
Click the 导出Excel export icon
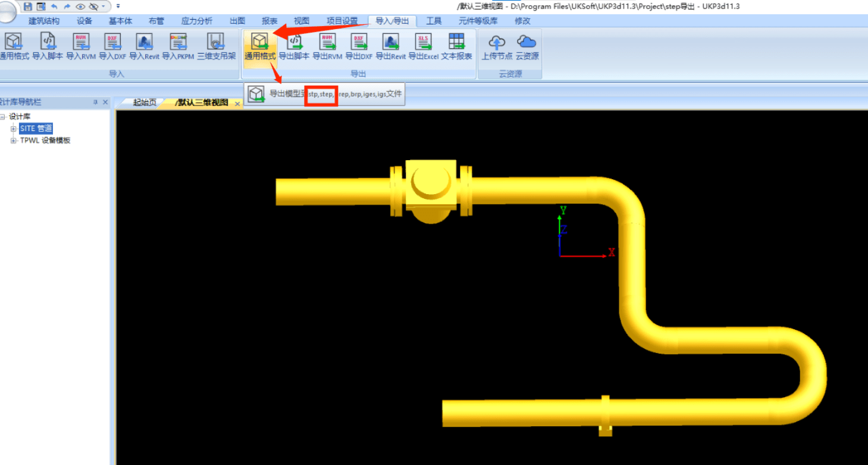423,46
